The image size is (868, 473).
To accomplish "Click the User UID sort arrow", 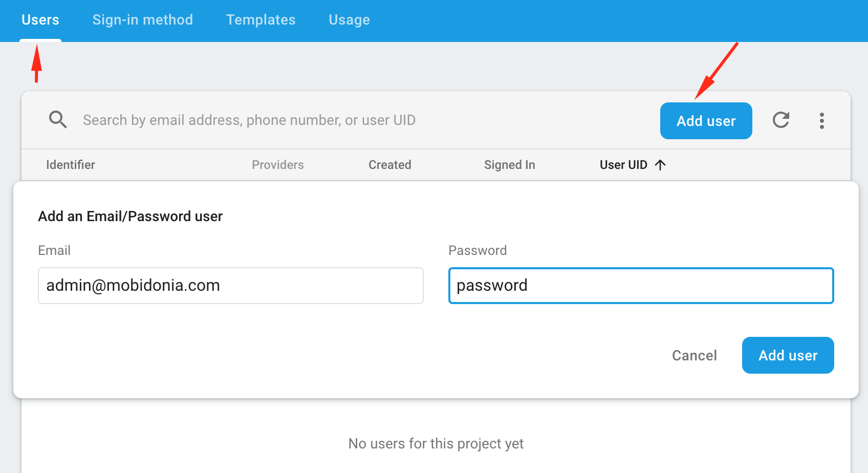I will click(x=660, y=165).
